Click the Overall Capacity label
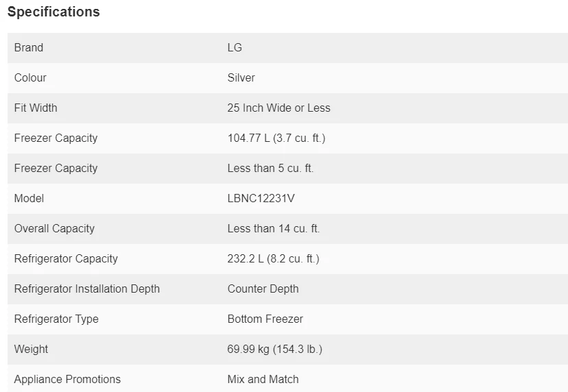Screen dimensions: 568x392 [54, 229]
